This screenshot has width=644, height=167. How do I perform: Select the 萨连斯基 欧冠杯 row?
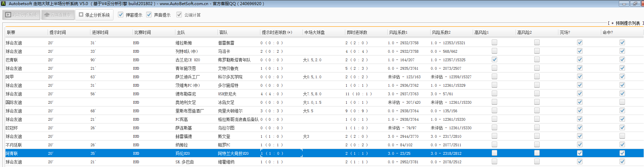(184, 128)
